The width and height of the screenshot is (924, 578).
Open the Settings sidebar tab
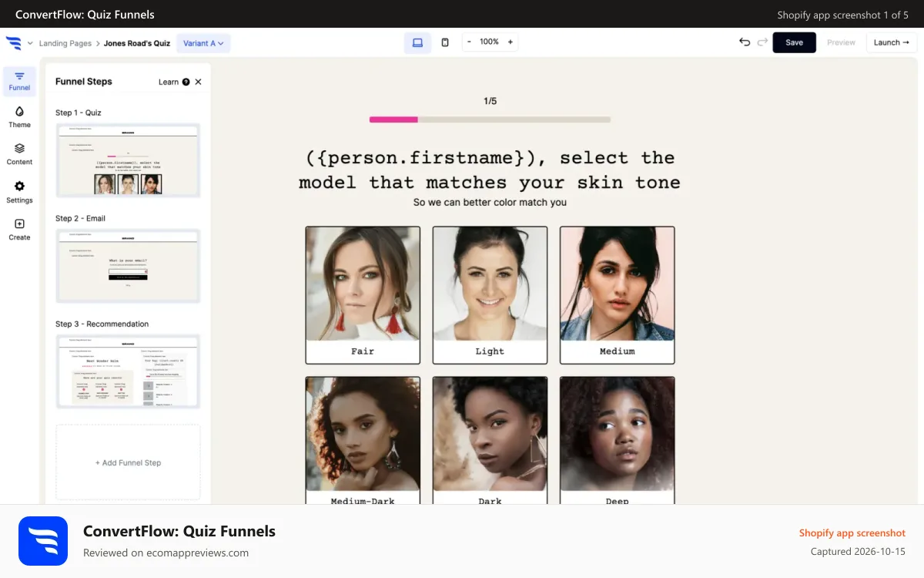(x=19, y=193)
